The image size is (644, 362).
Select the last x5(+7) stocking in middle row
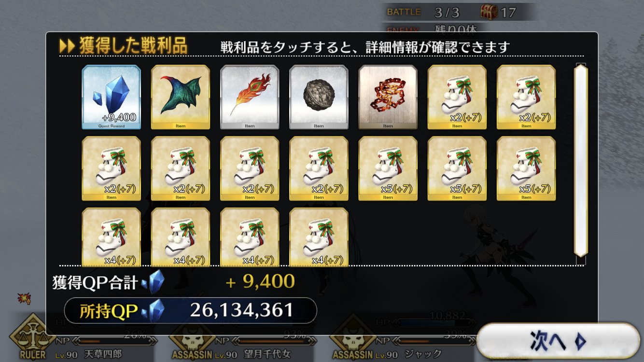pos(526,168)
